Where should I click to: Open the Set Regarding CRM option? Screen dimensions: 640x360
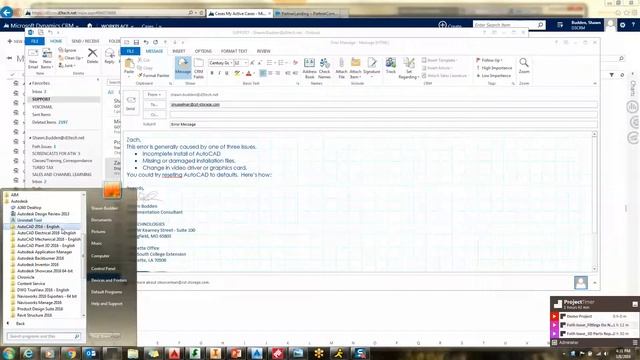[409, 68]
